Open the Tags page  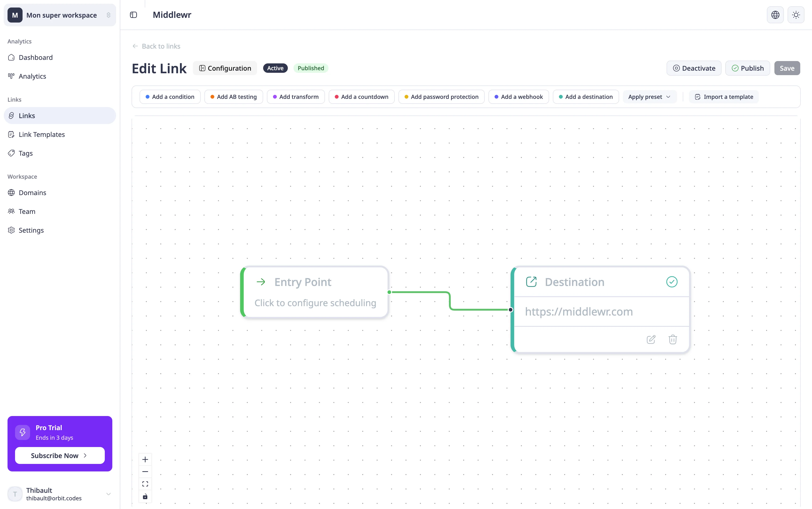(60, 153)
